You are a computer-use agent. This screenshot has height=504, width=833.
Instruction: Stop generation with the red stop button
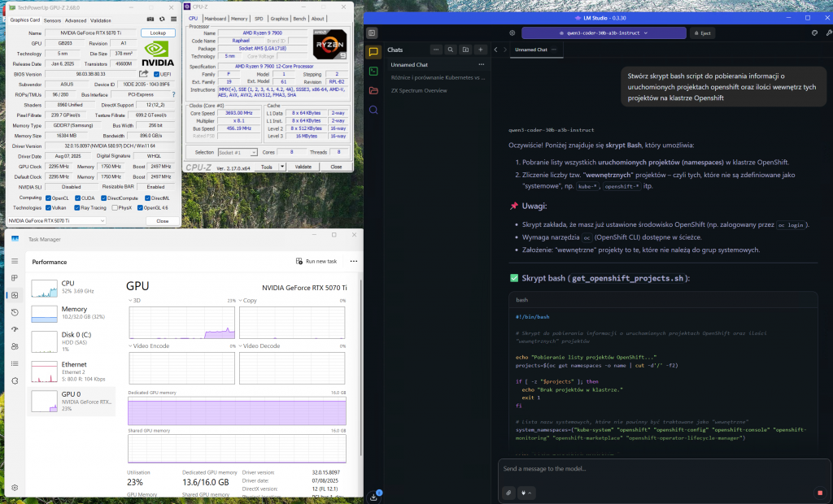click(819, 493)
